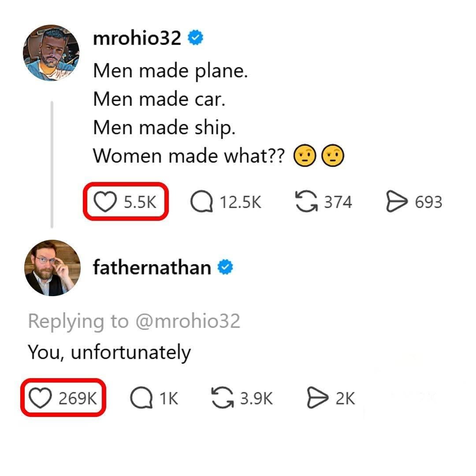Open the fathernathan username link

click(152, 268)
